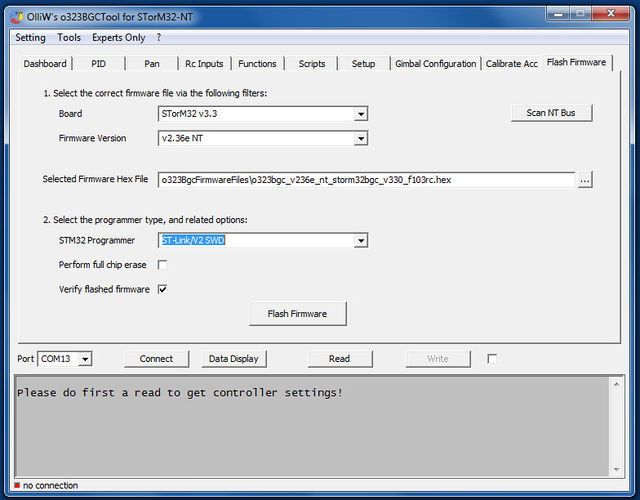This screenshot has height=500, width=640.
Task: Click the browse '...' button for firmware hex file
Action: (x=585, y=180)
